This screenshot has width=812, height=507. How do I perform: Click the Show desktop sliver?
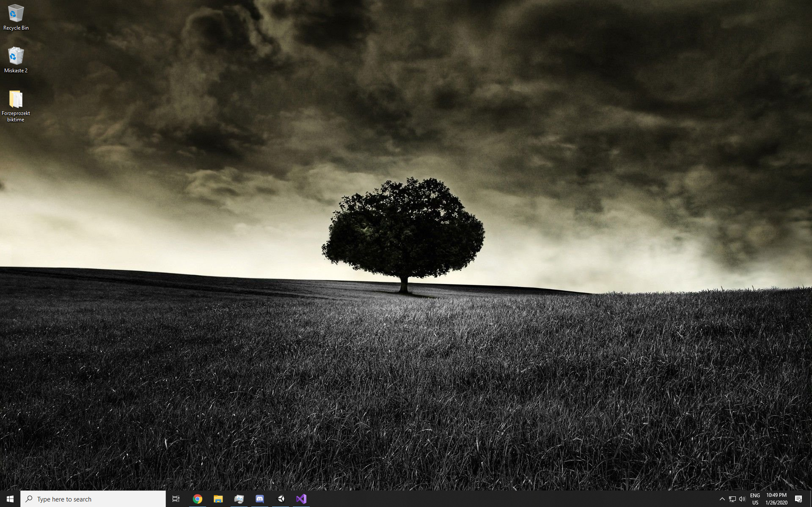click(810, 499)
